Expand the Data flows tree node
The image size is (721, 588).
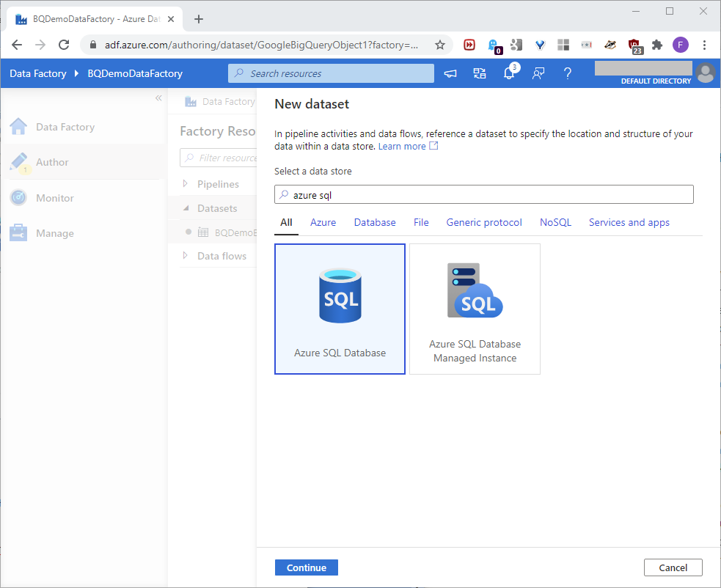186,256
